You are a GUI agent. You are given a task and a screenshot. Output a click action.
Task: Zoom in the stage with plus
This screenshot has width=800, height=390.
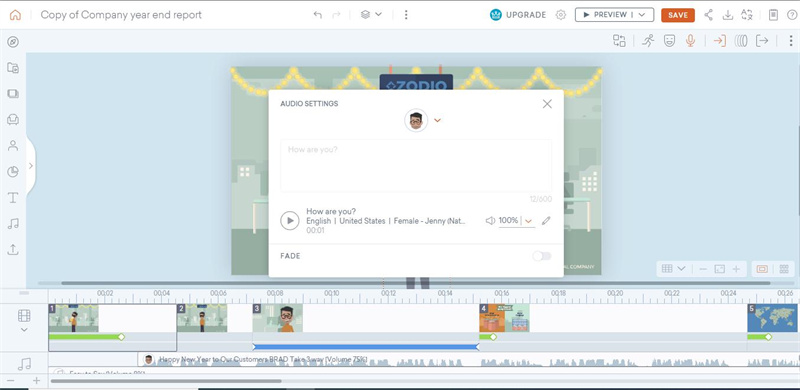tap(736, 269)
